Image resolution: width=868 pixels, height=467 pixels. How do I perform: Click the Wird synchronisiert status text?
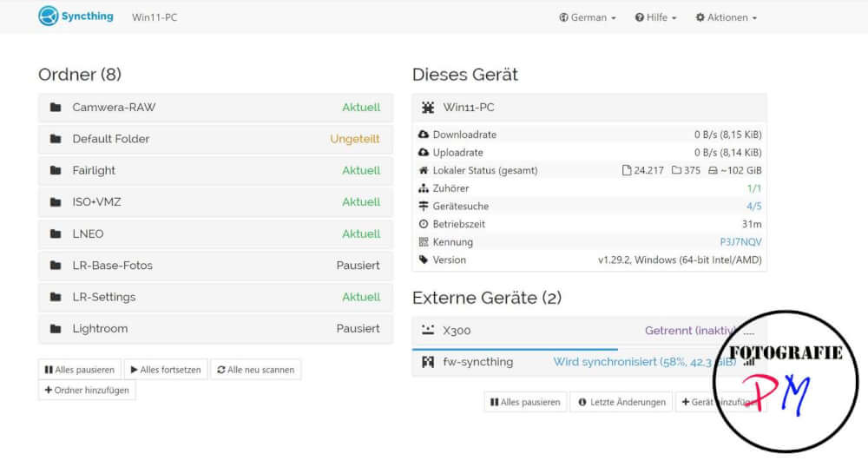pyautogui.click(x=645, y=362)
